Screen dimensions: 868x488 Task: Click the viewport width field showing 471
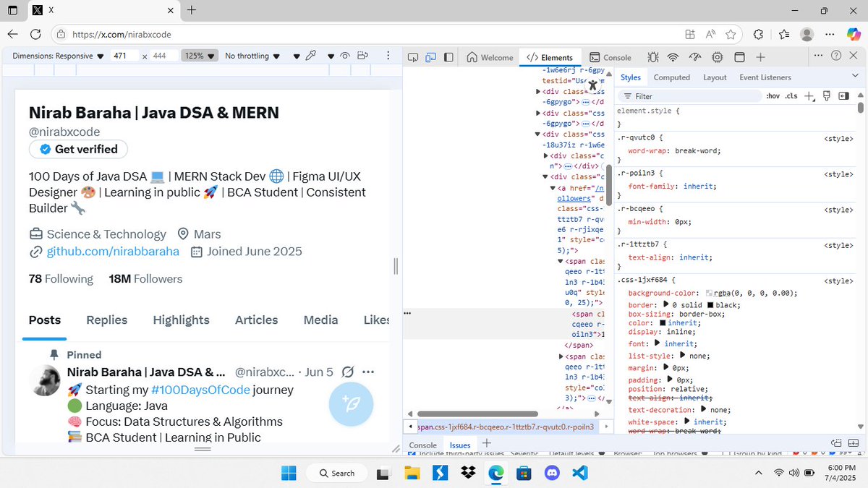tap(125, 56)
